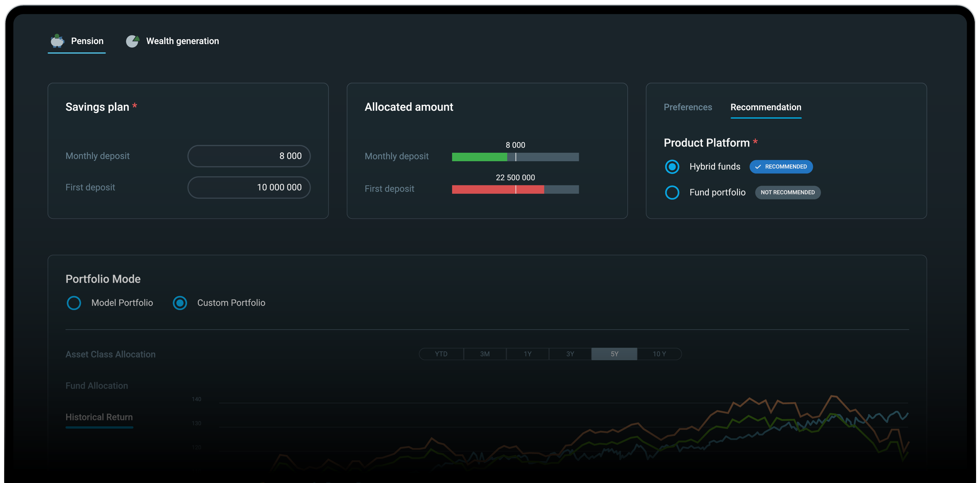Screen dimensions: 980x483
Task: Click the NOT RECOMMENDED badge
Action: coord(787,192)
